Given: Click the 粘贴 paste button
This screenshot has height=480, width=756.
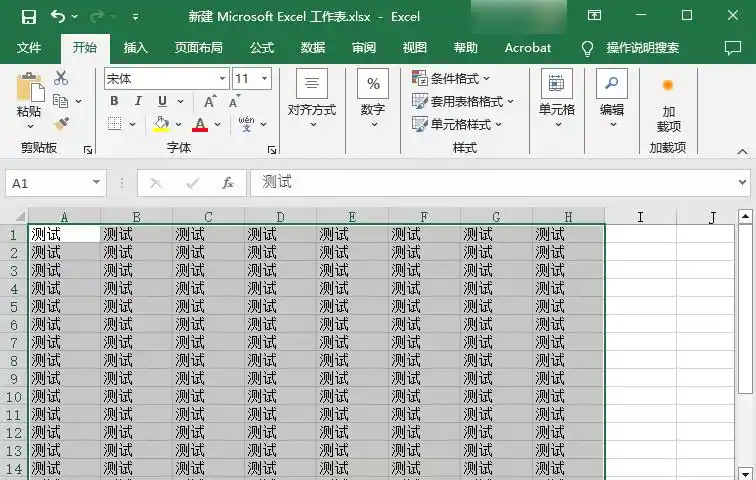Looking at the screenshot, I should 29,100.
